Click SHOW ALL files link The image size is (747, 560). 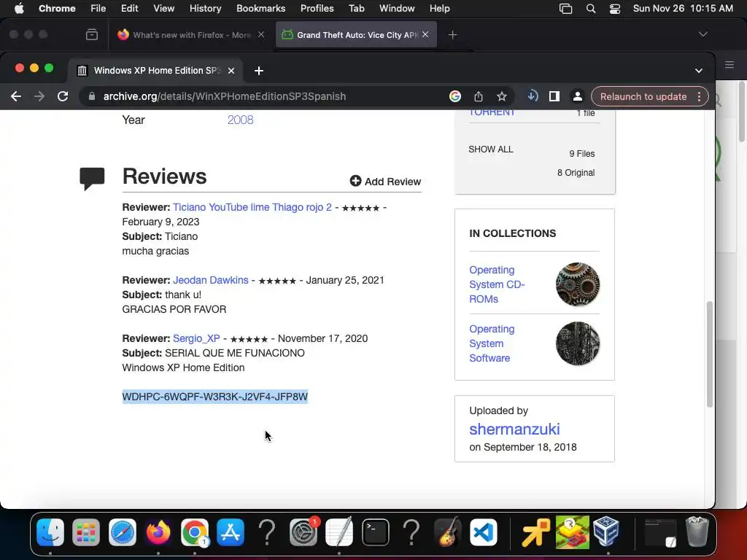coord(491,149)
